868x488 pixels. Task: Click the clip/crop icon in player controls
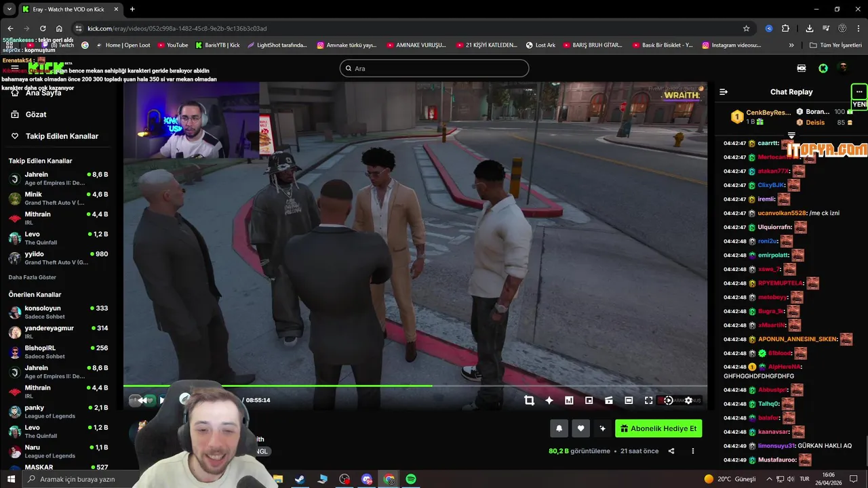click(529, 401)
